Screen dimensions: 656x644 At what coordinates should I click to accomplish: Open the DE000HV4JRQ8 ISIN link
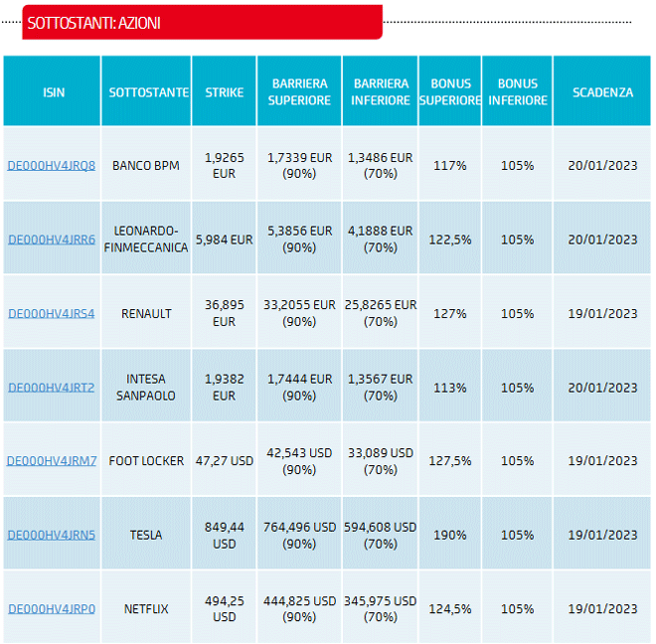(52, 165)
